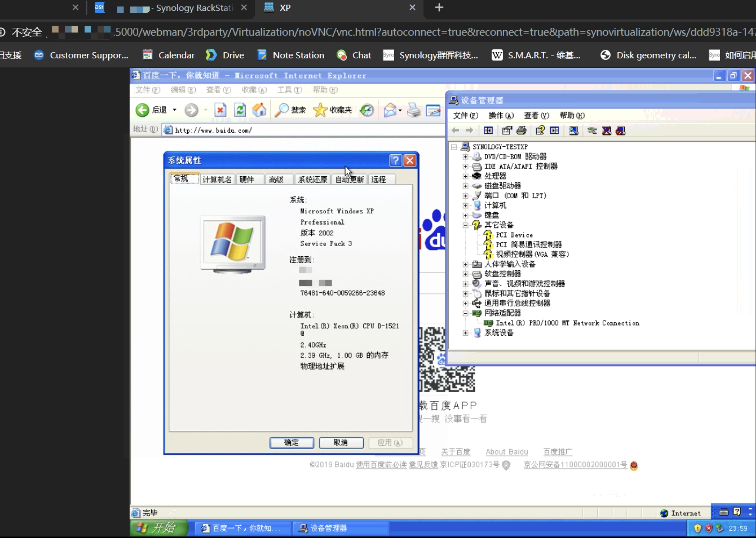The width and height of the screenshot is (756, 538).
Task: Collapse the SYNOLOGY-TESTXP root node
Action: 454,147
